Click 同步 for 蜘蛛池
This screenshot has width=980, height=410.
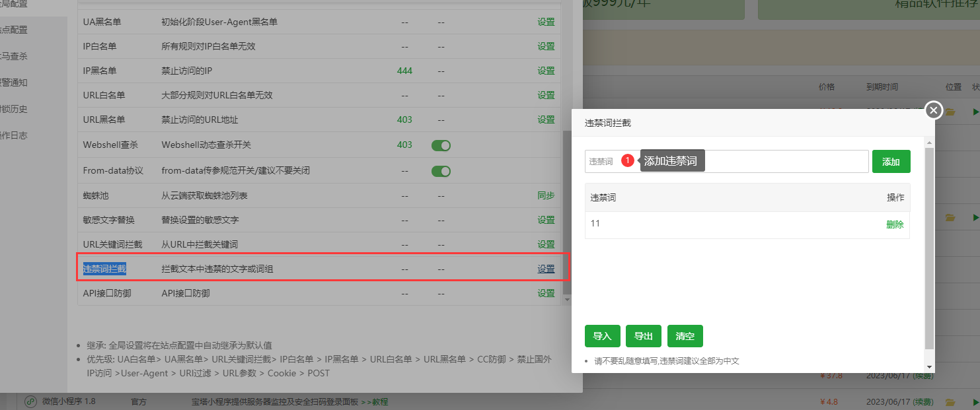click(x=546, y=195)
